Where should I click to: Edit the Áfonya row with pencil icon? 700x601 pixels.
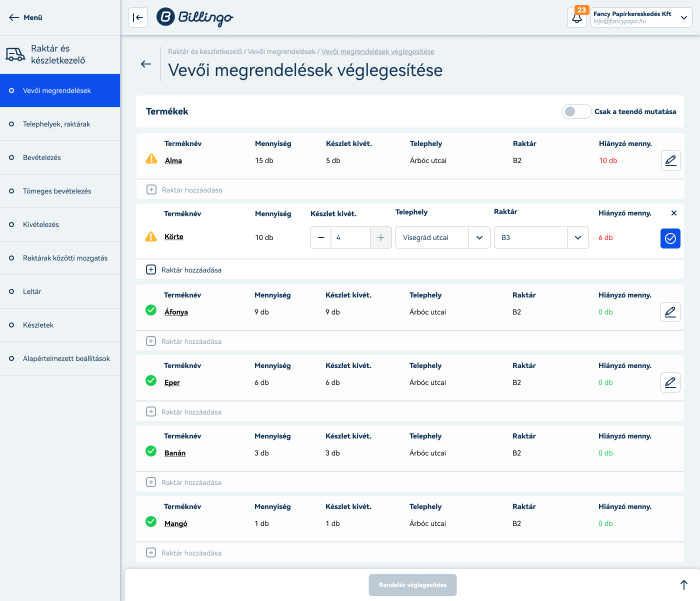[670, 312]
